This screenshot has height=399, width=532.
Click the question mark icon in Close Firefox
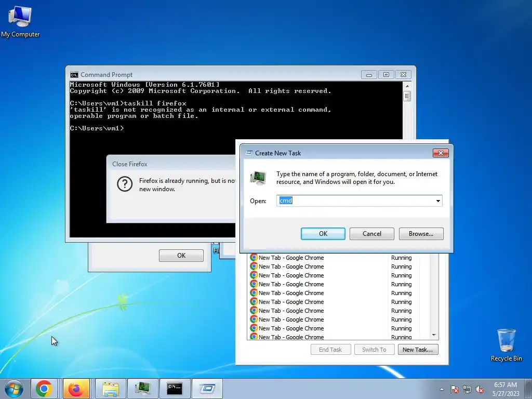click(125, 184)
